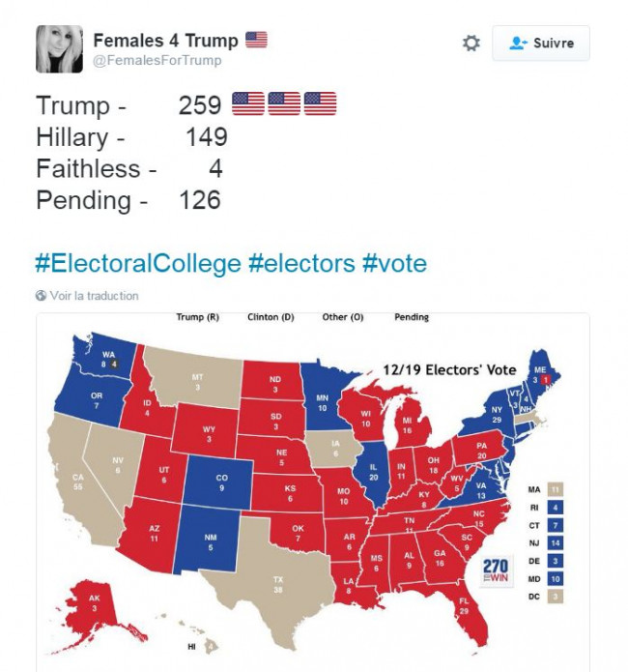The width and height of the screenshot is (628, 672).
Task: Select the MA beige swatch box
Action: (556, 489)
